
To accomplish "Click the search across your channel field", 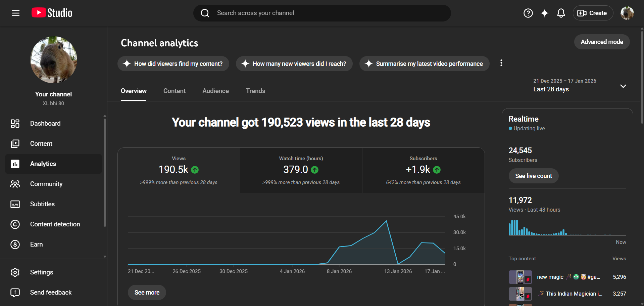I will click(322, 13).
